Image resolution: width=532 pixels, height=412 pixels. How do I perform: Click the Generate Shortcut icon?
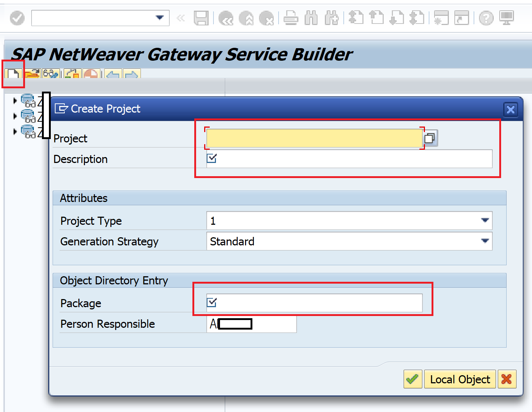[x=461, y=18]
